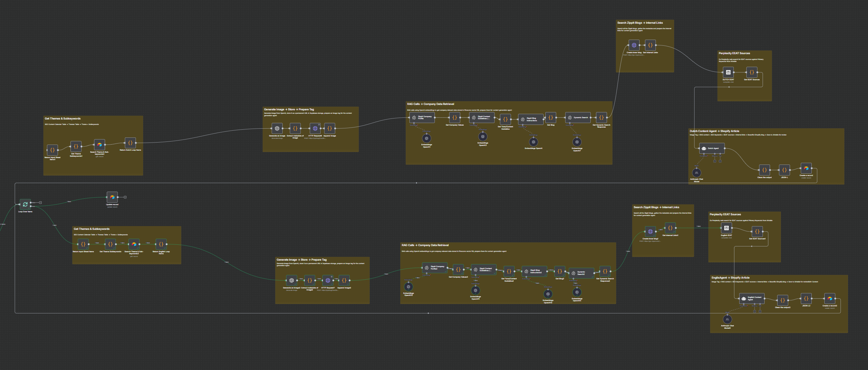
Task: Add Memory sub-node to Dutch Agent
Action: [x=715, y=161]
